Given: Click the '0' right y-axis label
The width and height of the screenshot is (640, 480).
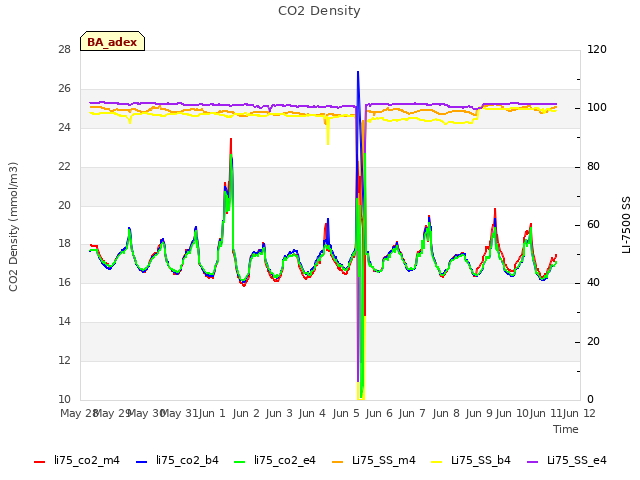Looking at the screenshot, I should click(x=590, y=400).
